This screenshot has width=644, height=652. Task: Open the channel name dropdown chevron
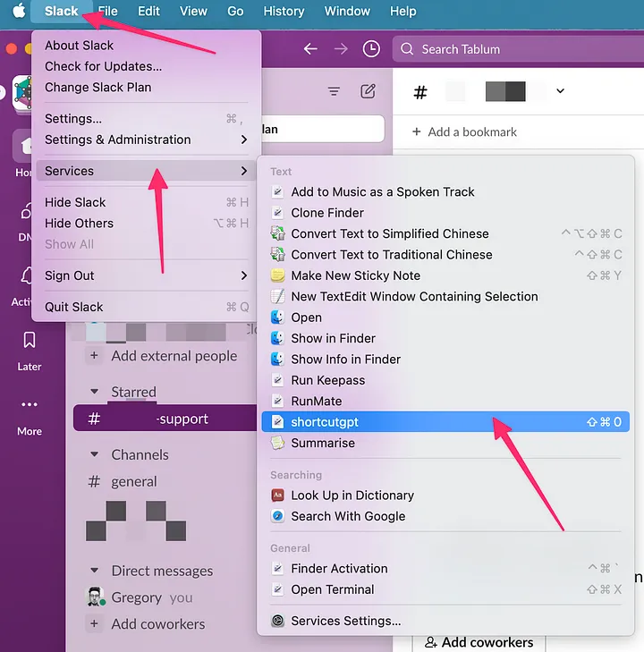tap(560, 91)
